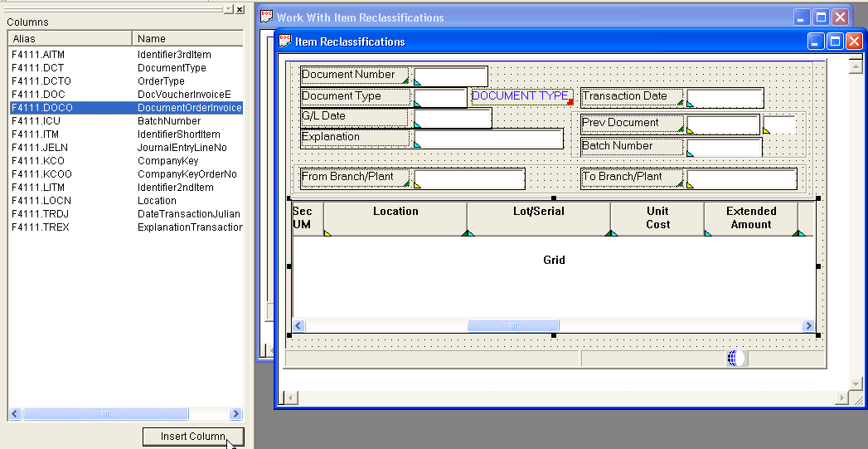Click the To Branch/Plant input field
Viewport: 868px width, 449px height.
pos(741,179)
